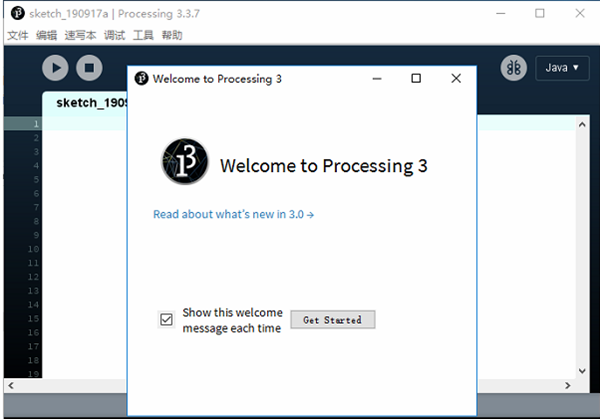Open the 速写本 menu

point(81,35)
